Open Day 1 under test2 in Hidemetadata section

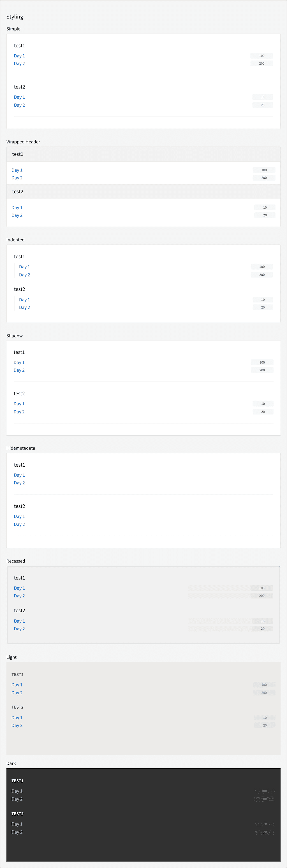click(x=19, y=516)
